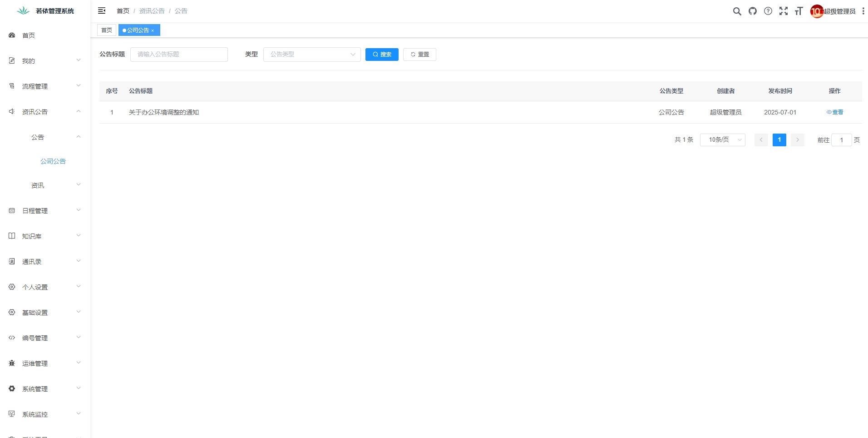Expand the 我的 menu chevron

click(79, 60)
